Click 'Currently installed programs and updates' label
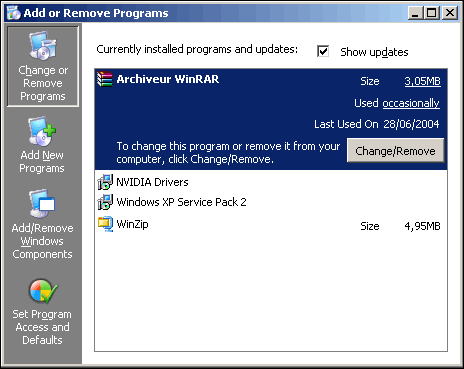The height and width of the screenshot is (369, 464). coord(197,49)
